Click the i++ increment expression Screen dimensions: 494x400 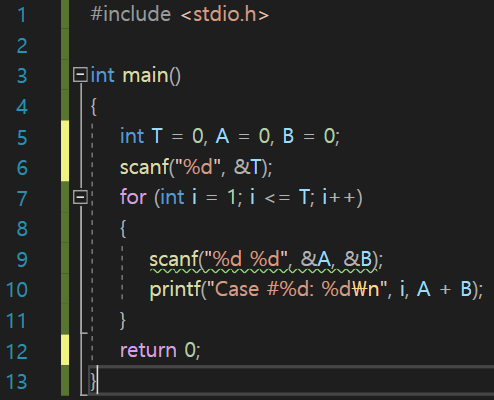click(339, 197)
